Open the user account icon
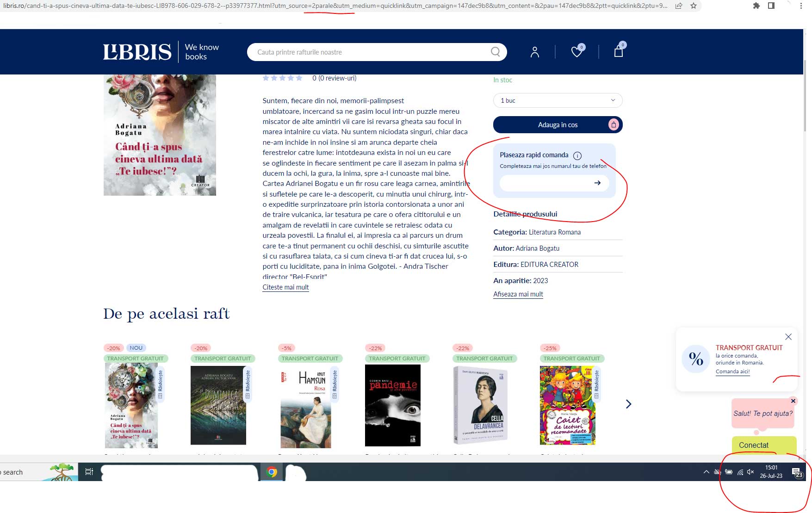This screenshot has height=513, width=812. click(534, 52)
